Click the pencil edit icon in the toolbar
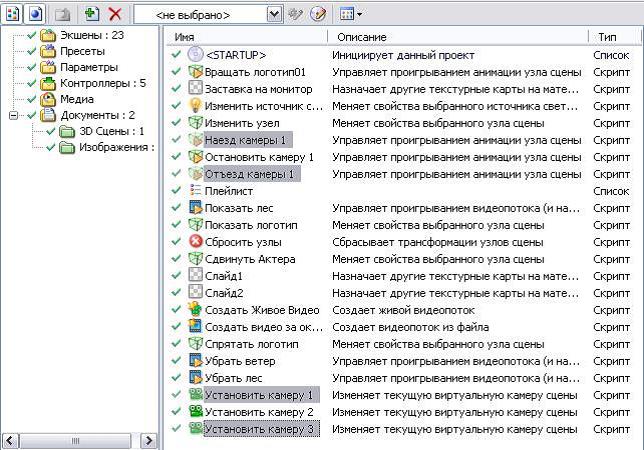 [318, 15]
